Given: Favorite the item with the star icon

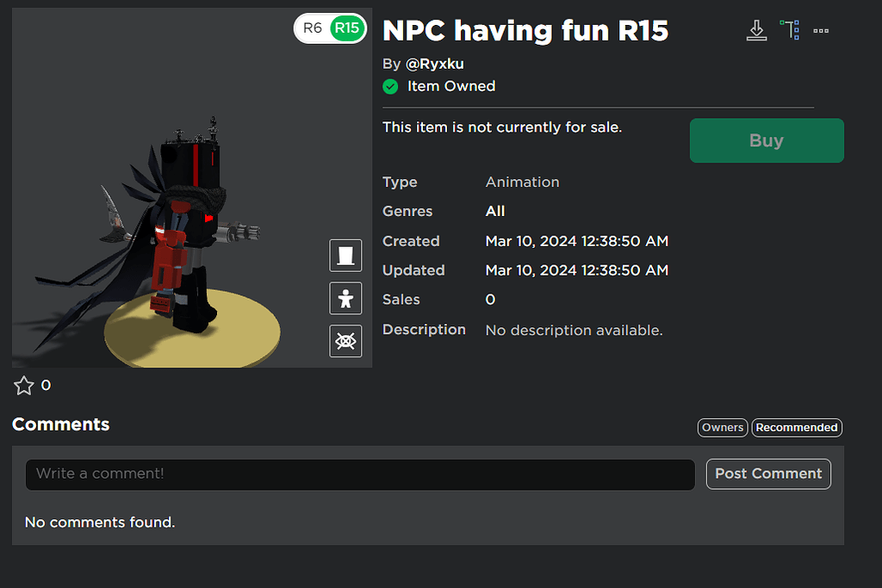Looking at the screenshot, I should coord(24,386).
